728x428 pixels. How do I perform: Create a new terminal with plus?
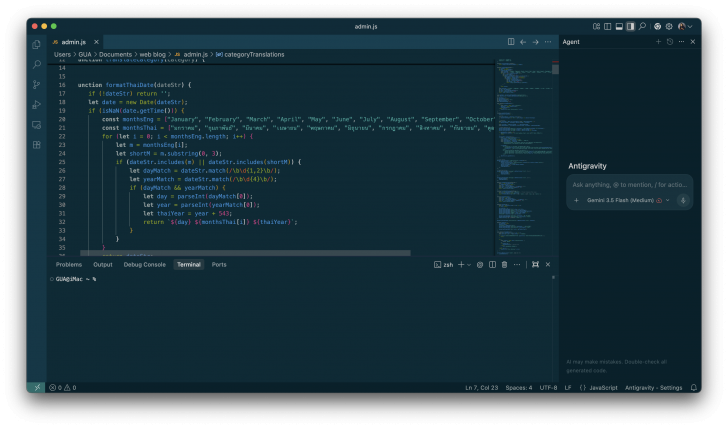pos(461,265)
